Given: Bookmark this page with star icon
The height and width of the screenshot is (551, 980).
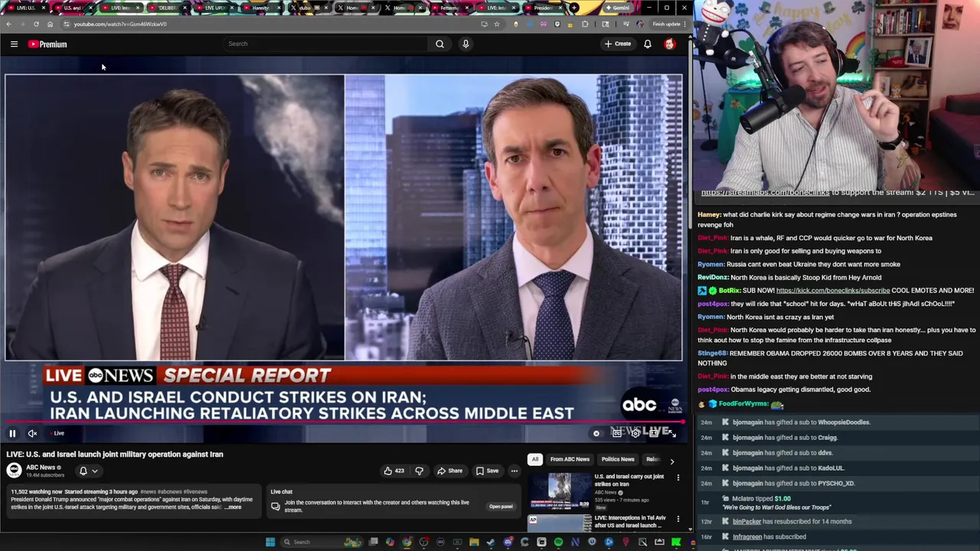Looking at the screenshot, I should [497, 24].
